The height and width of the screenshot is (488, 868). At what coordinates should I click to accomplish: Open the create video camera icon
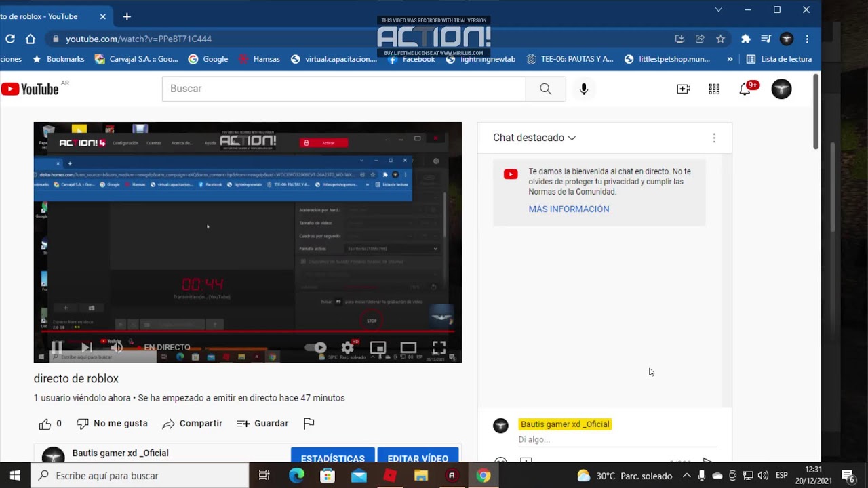[x=684, y=89]
